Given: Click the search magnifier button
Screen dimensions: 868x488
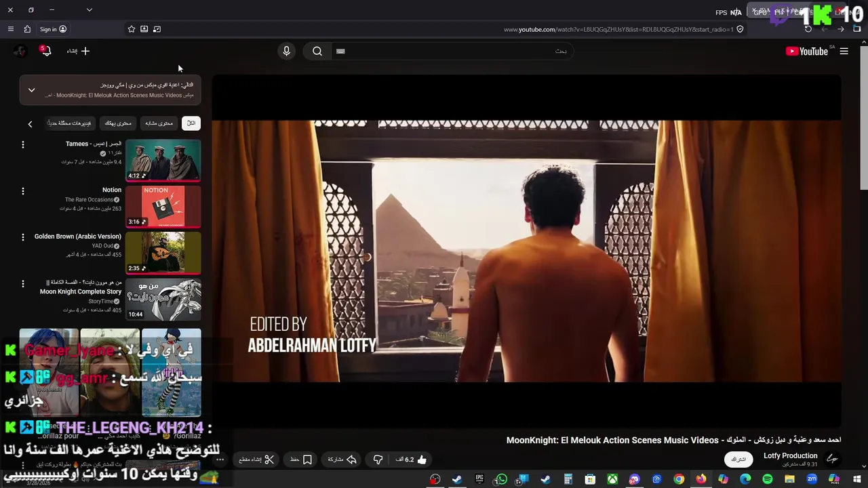Looking at the screenshot, I should click(x=317, y=51).
